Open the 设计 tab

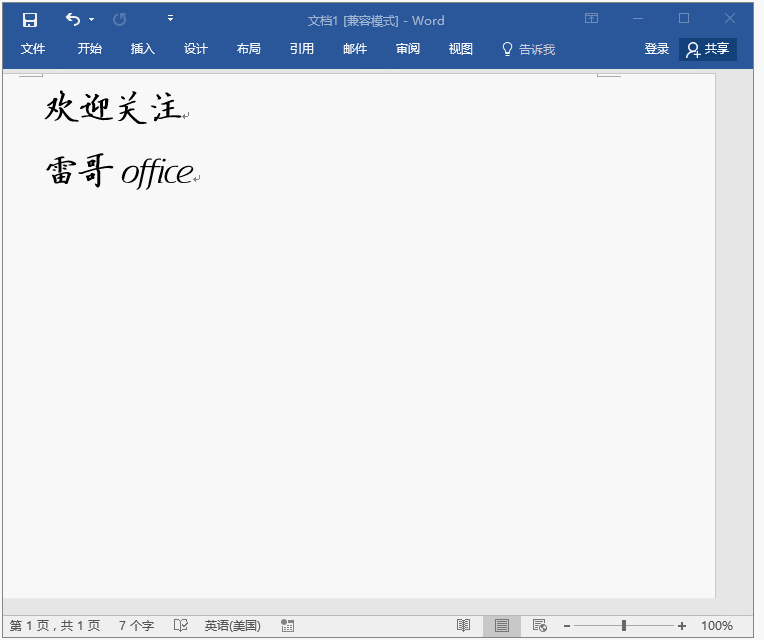click(x=196, y=49)
